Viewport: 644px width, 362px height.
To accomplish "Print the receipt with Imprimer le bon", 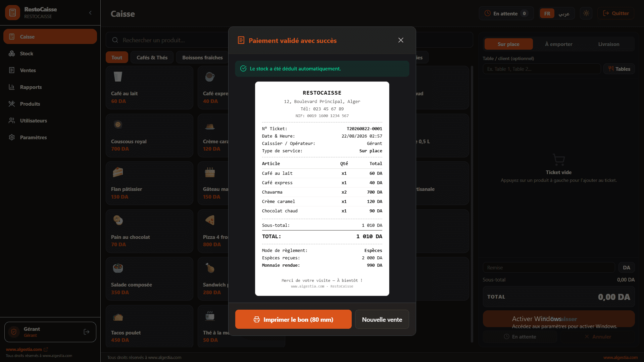I will [293, 319].
